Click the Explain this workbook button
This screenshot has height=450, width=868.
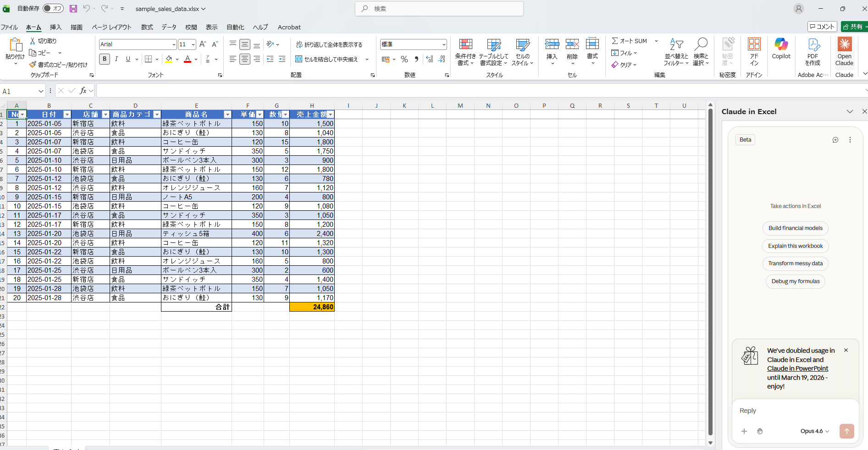point(795,246)
